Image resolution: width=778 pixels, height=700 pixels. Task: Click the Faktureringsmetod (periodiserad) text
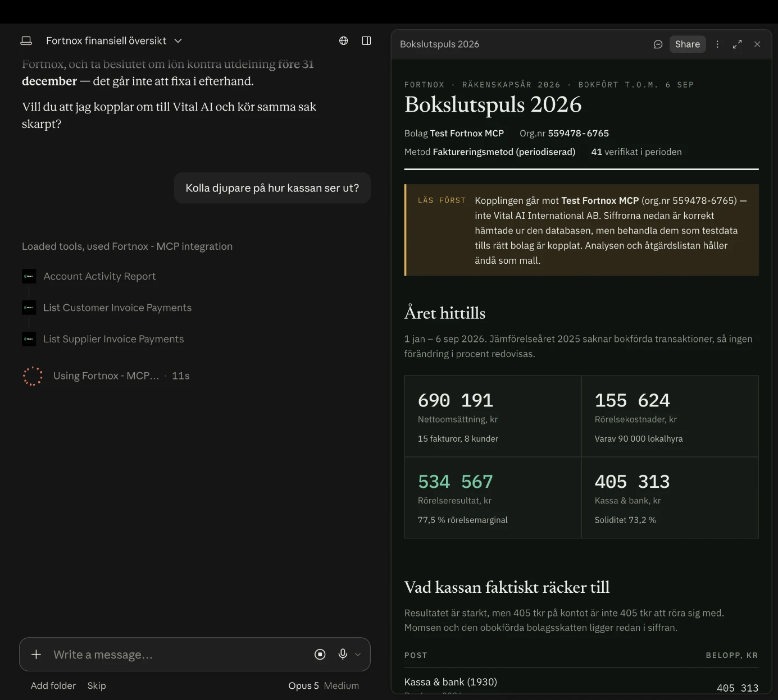click(x=504, y=152)
